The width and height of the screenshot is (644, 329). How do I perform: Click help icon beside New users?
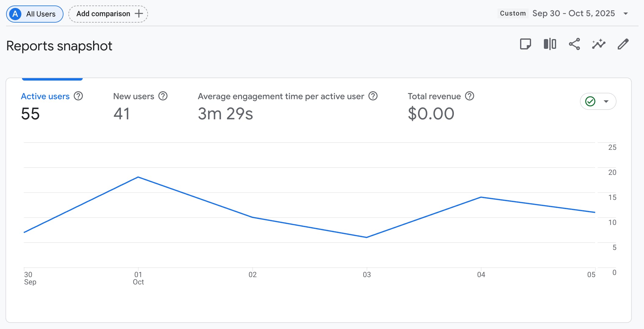click(163, 96)
